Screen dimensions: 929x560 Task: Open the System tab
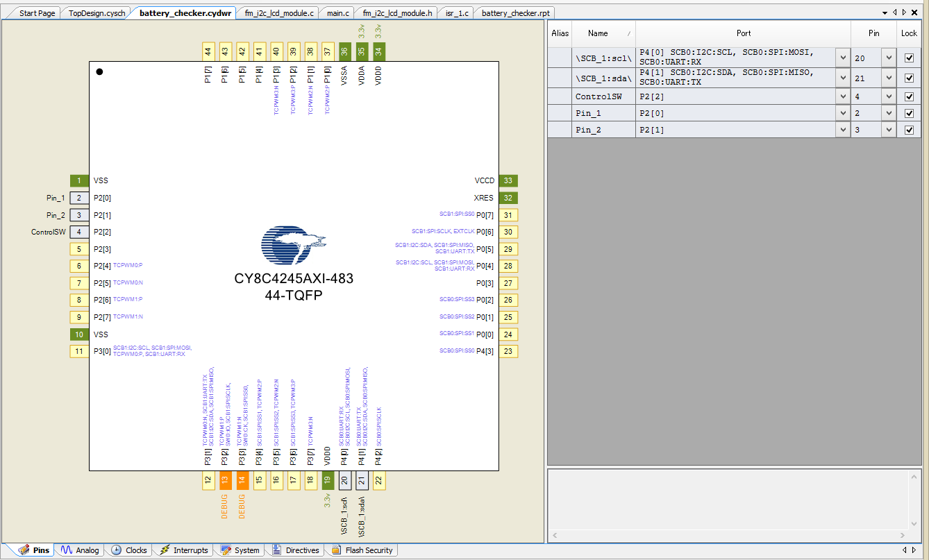pyautogui.click(x=240, y=550)
